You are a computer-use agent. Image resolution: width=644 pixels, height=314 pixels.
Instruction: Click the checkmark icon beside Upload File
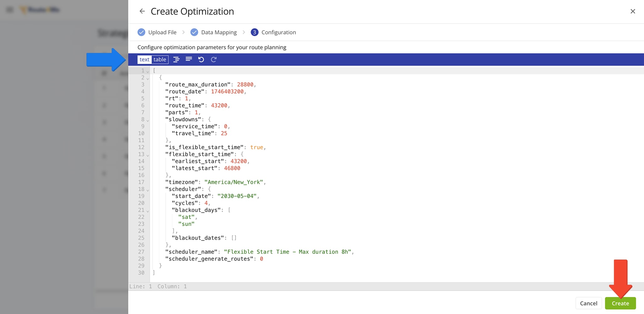coord(142,32)
